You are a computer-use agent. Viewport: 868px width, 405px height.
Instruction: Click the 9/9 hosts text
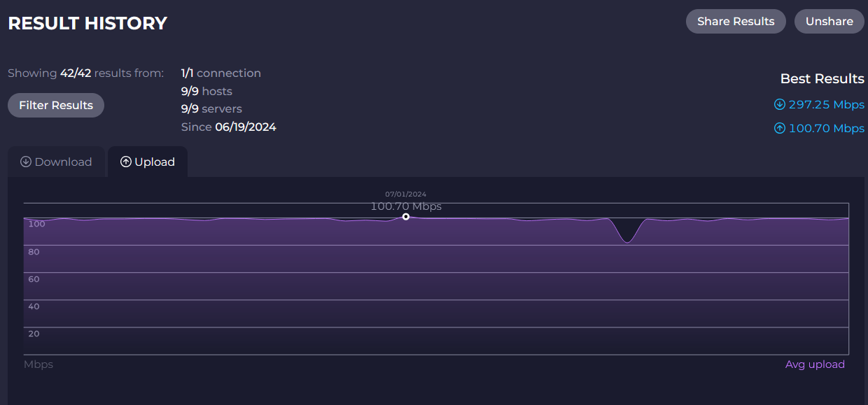(x=206, y=91)
